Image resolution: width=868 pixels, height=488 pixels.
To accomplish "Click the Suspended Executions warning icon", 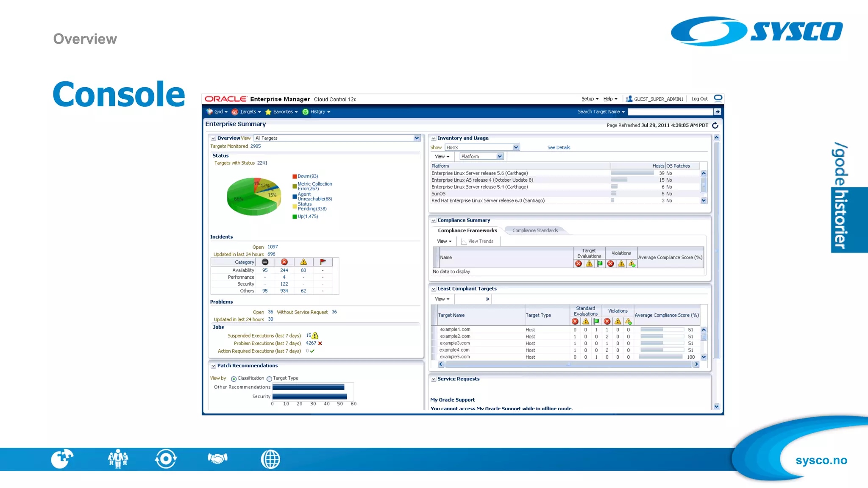I will tap(315, 335).
